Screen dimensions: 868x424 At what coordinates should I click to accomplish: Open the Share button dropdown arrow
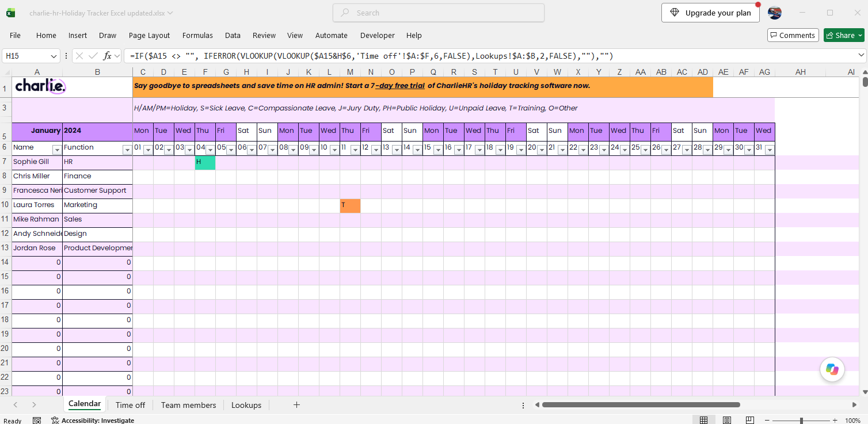[861, 35]
